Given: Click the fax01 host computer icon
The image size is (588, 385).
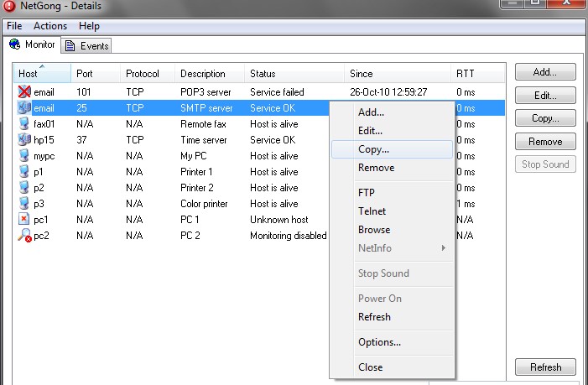Looking at the screenshot, I should coord(23,124).
